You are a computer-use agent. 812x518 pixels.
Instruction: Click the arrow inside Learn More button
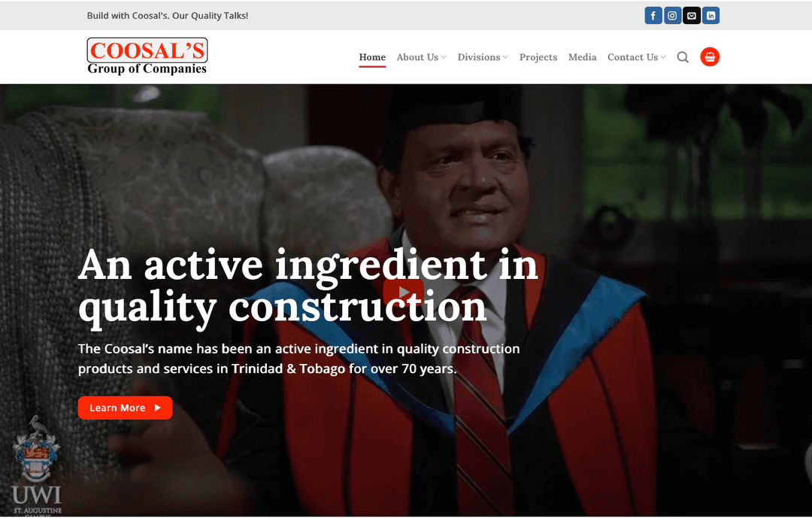pyautogui.click(x=157, y=407)
